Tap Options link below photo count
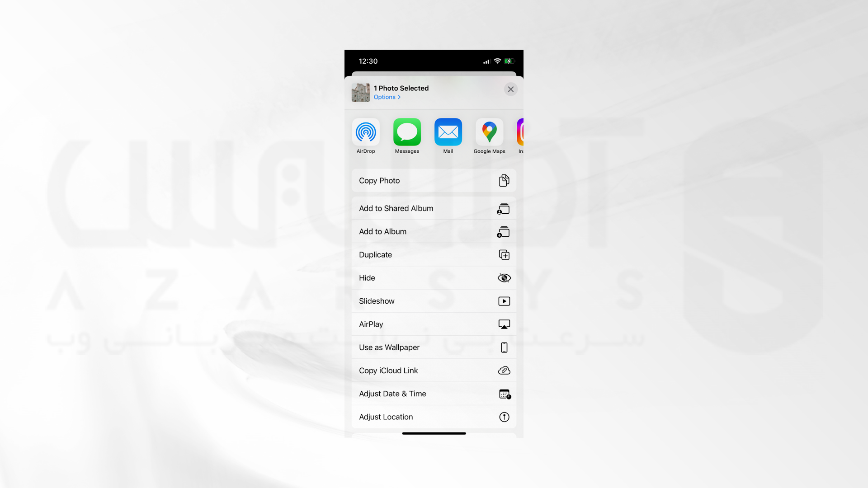The image size is (868, 488). click(x=387, y=97)
